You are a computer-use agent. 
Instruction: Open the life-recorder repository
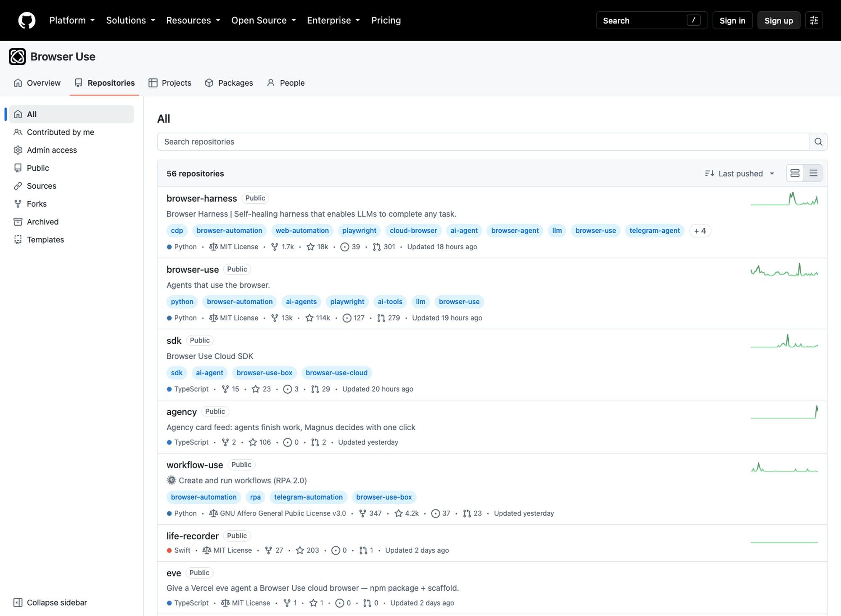coord(193,536)
